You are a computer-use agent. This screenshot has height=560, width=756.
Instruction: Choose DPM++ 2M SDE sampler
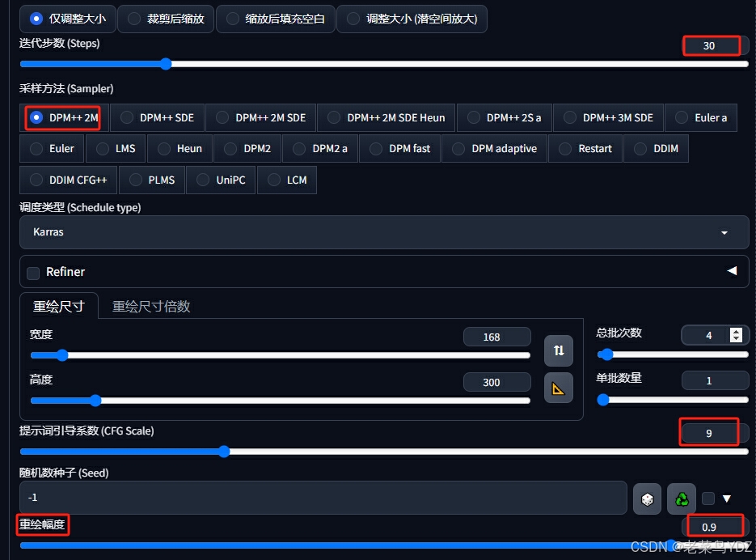[261, 118]
